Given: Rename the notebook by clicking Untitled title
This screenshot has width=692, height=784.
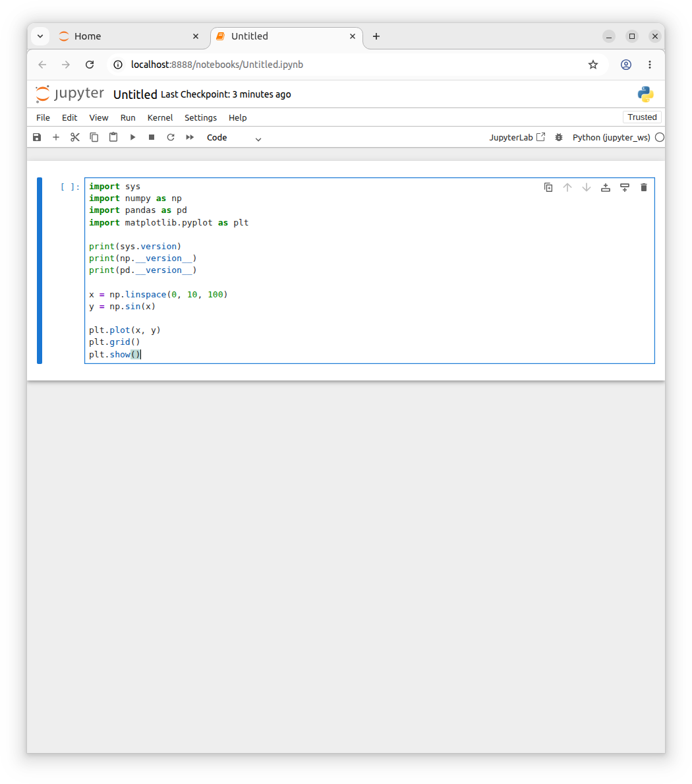Looking at the screenshot, I should pyautogui.click(x=135, y=94).
